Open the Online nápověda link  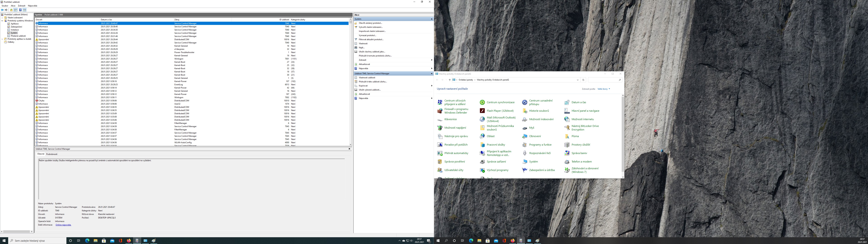click(x=63, y=225)
